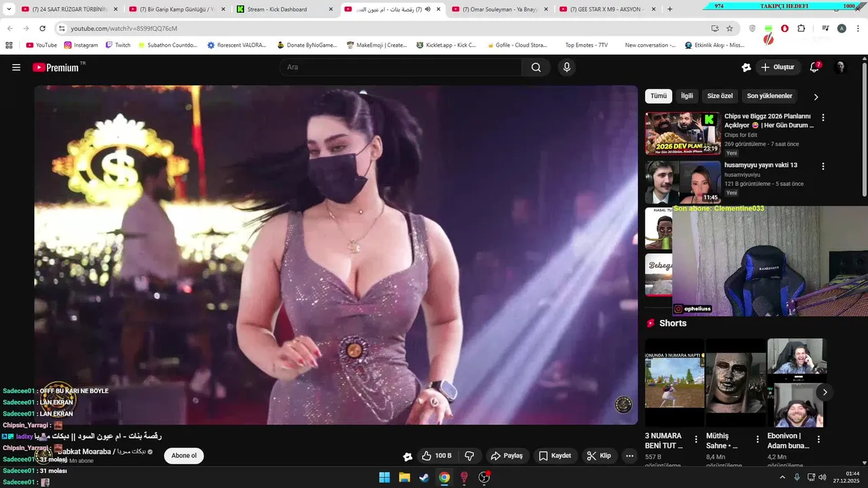Go back in Chrome browser

click(x=10, y=28)
